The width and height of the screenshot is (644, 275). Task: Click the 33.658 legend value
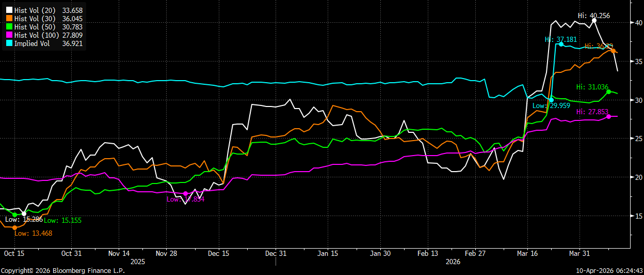coord(72,10)
